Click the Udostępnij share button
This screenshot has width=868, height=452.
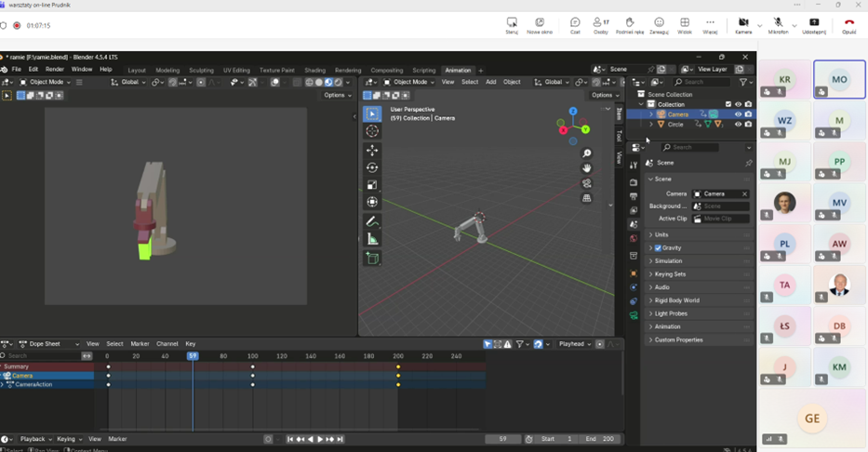pyautogui.click(x=813, y=25)
